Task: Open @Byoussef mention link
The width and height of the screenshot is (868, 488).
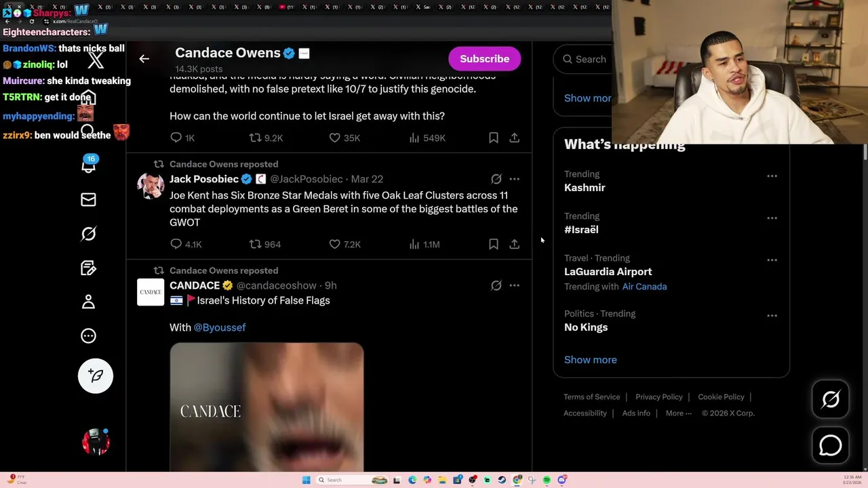Action: click(x=220, y=327)
